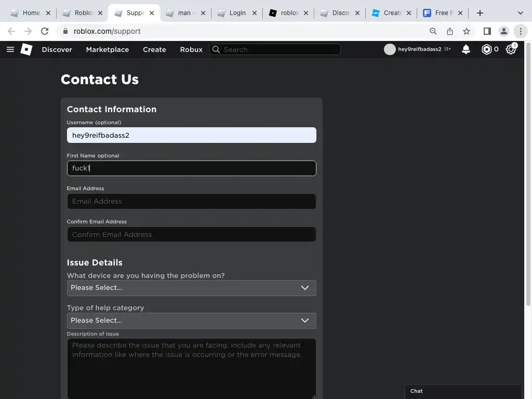Click the First Name input field
Screen dimensions: 532x399
click(191, 168)
